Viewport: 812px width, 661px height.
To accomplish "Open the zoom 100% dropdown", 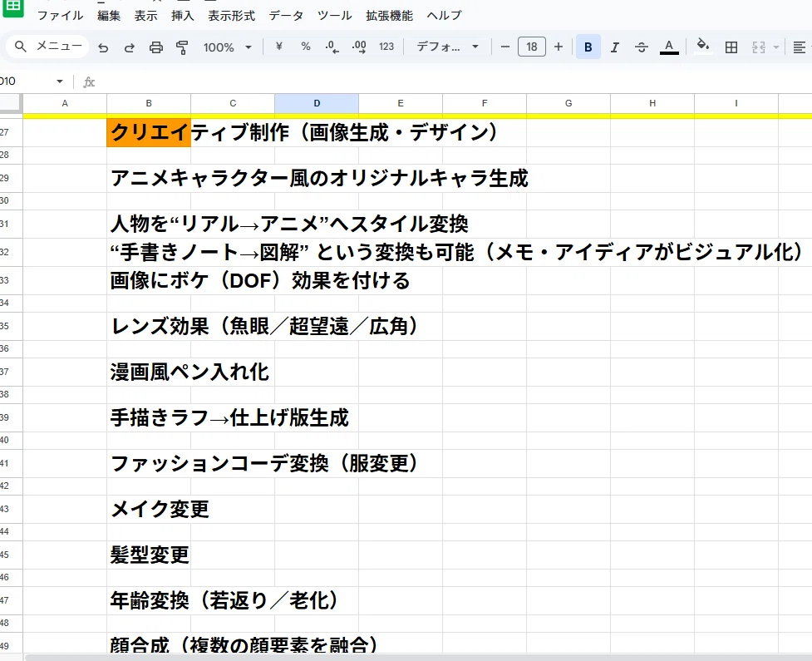I will [x=228, y=47].
